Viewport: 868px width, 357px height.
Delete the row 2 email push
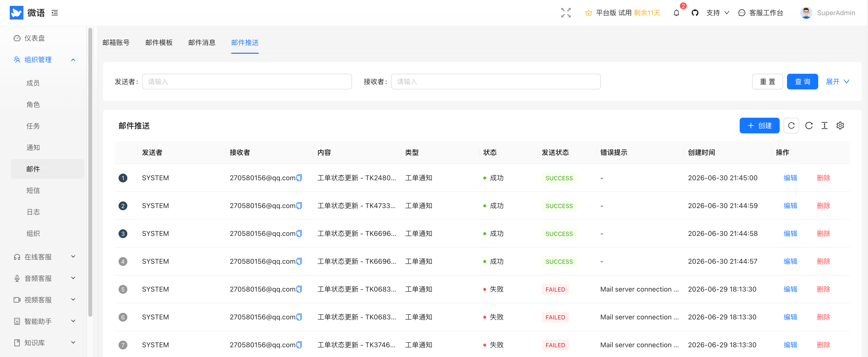click(x=824, y=206)
